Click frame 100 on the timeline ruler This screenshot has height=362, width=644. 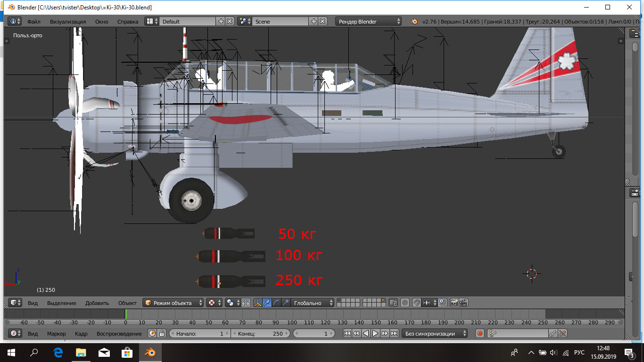[292, 322]
